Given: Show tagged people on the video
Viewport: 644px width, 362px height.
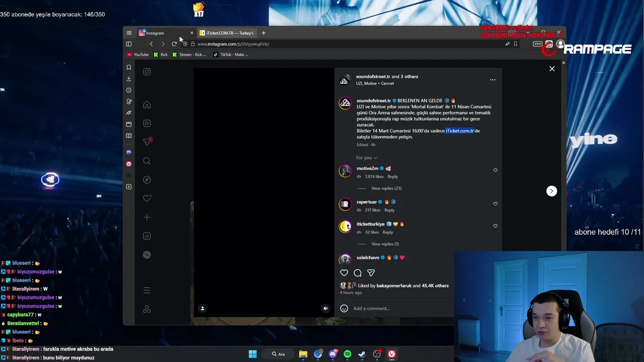Looking at the screenshot, I should coord(202,308).
